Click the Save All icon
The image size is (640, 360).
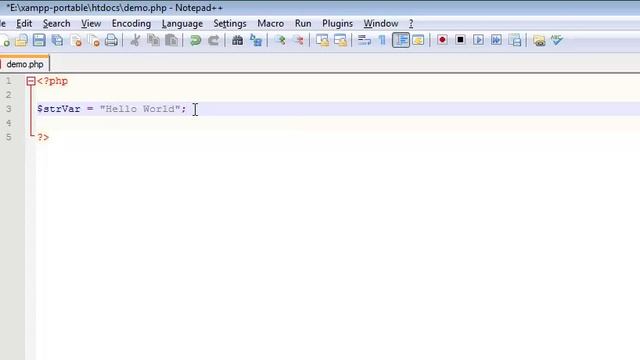[58, 40]
